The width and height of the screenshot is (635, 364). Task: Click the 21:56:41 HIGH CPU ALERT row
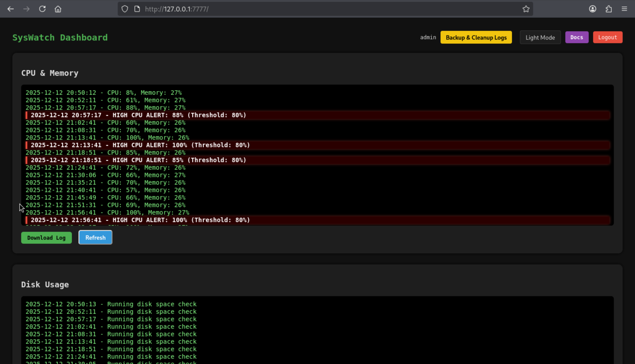(140, 220)
